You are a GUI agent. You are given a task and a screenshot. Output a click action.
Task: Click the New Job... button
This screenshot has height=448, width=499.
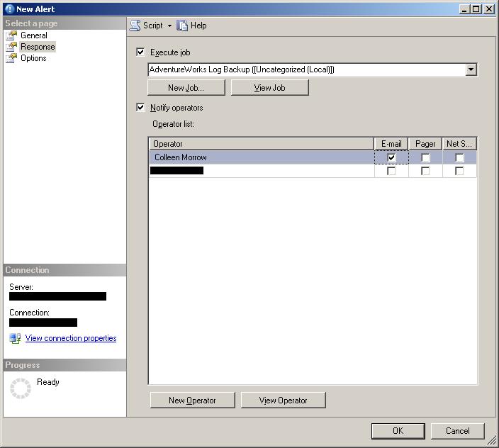[186, 87]
